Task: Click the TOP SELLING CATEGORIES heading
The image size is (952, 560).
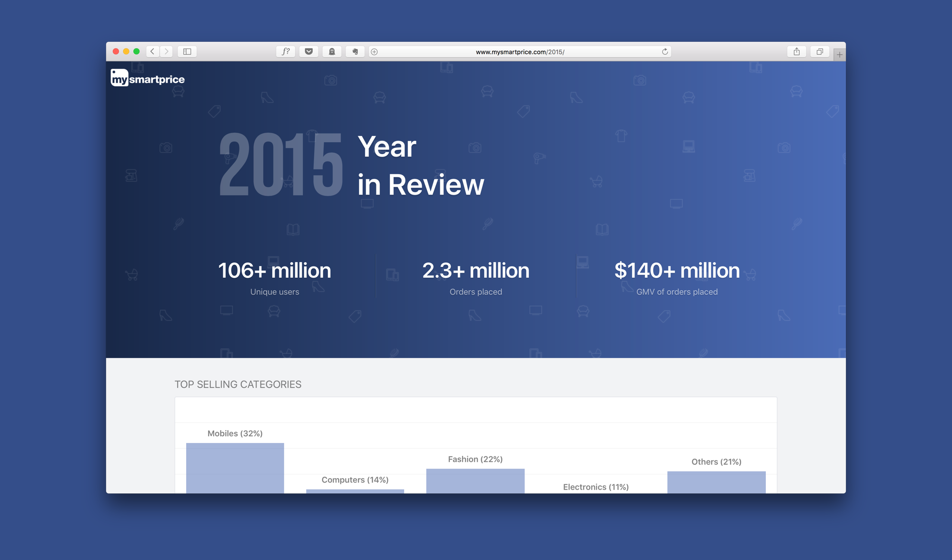Action: pyautogui.click(x=238, y=384)
